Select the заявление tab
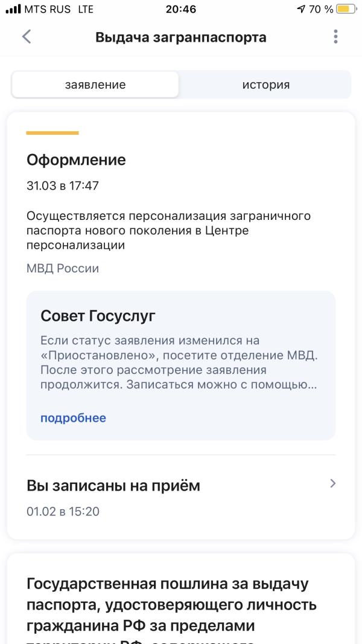The image size is (362, 644). (95, 85)
